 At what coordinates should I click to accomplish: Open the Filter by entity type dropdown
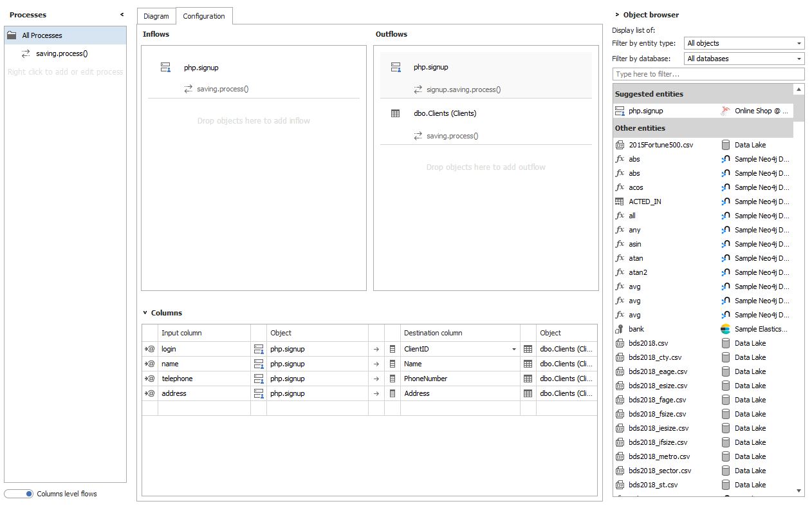(744, 43)
